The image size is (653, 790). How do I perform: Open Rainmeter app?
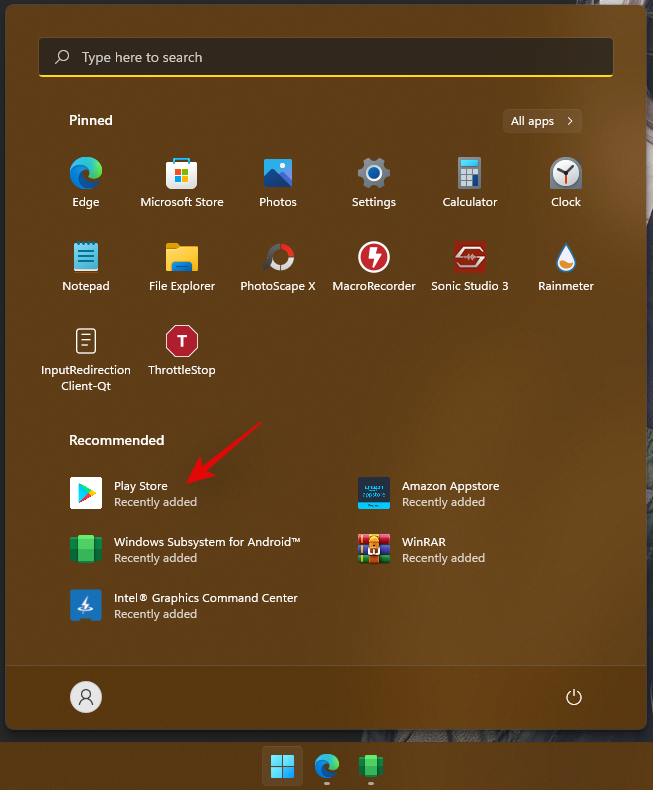[565, 267]
